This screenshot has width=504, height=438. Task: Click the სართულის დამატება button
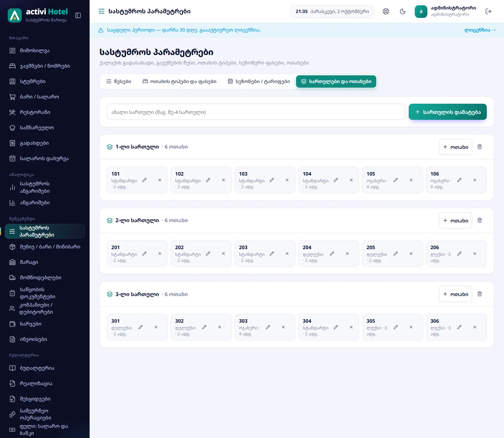pos(448,112)
